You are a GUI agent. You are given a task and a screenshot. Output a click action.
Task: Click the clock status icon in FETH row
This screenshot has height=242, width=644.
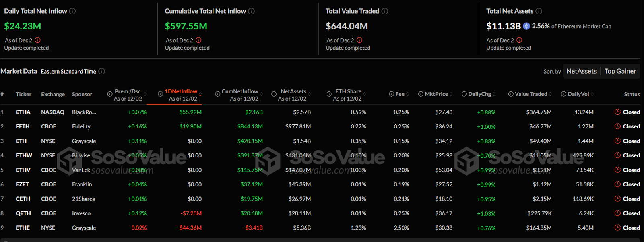617,126
